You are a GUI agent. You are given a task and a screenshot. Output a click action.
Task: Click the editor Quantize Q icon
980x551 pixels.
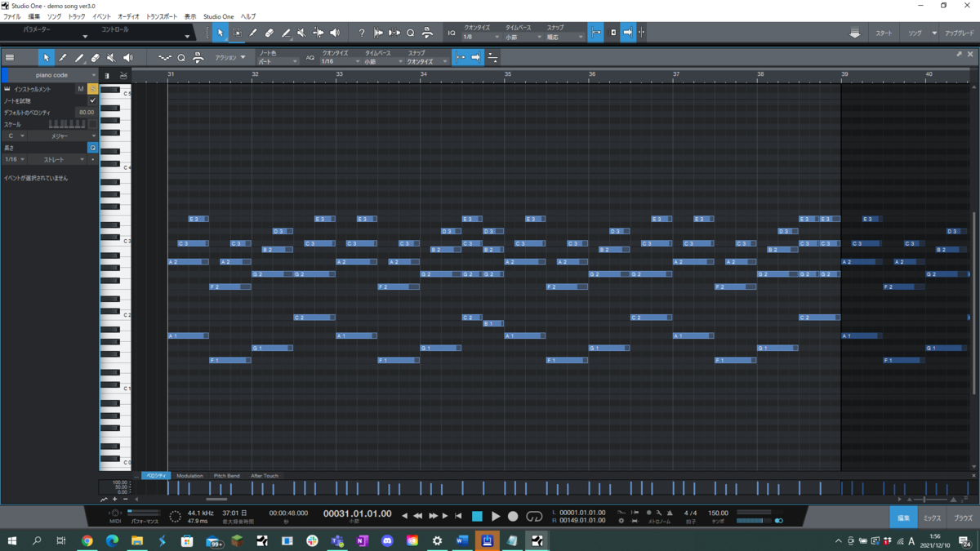(x=181, y=58)
